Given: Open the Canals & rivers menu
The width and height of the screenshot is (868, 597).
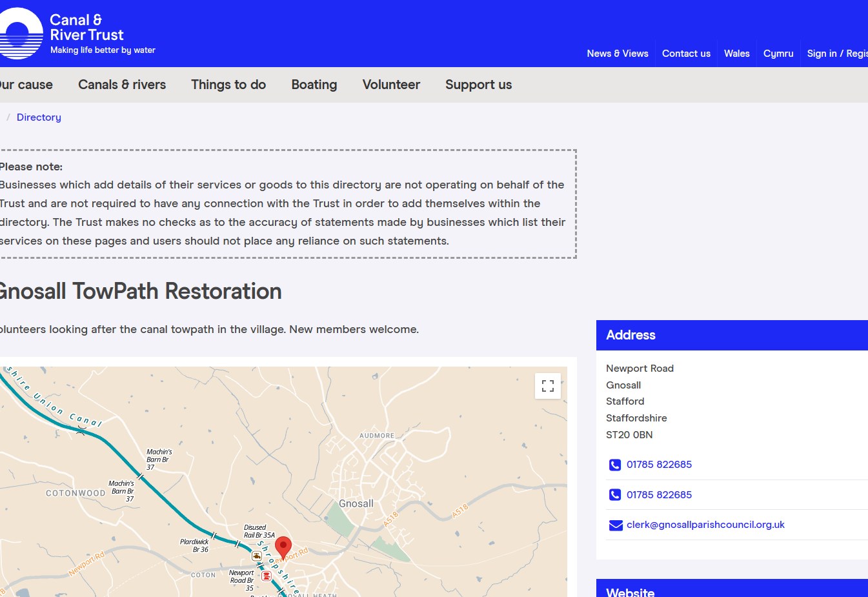Looking at the screenshot, I should (121, 85).
